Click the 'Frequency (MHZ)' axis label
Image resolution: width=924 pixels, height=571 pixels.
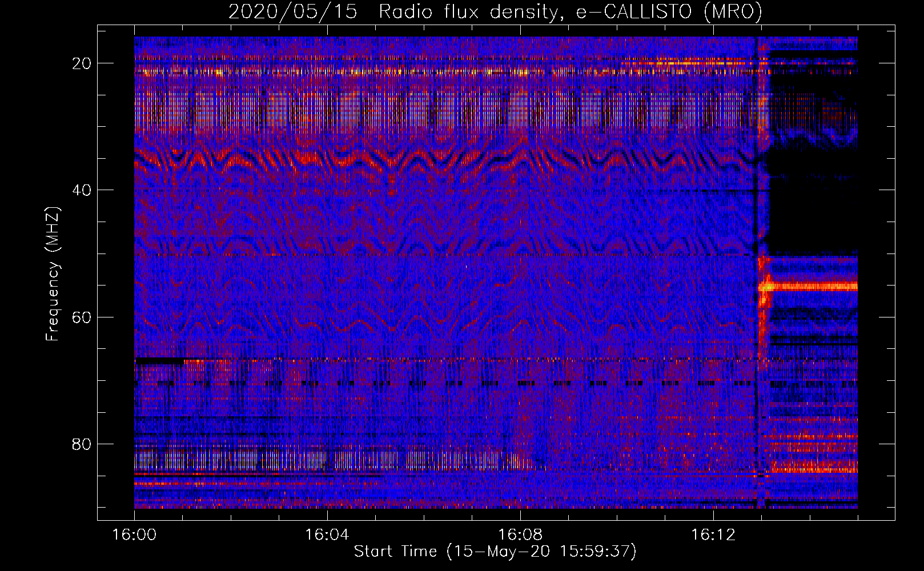[x=53, y=274]
